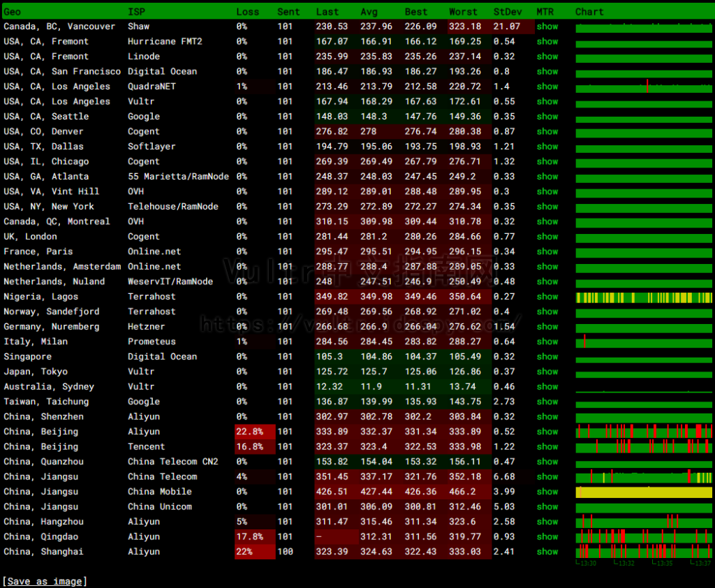Show MTR for Jiangsu China Unicom row
The height and width of the screenshot is (588, 715).
[547, 507]
